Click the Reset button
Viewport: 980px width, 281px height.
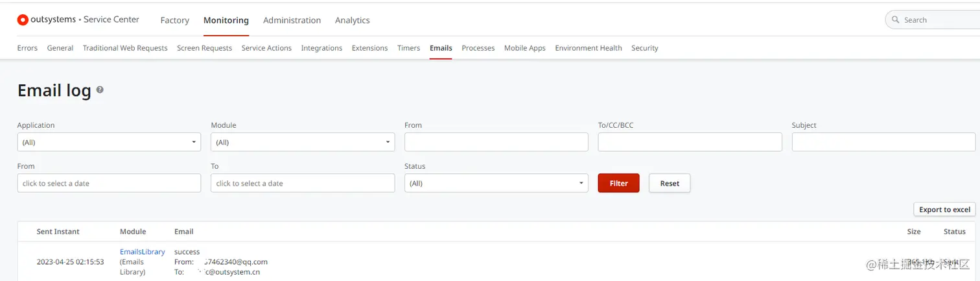[670, 183]
